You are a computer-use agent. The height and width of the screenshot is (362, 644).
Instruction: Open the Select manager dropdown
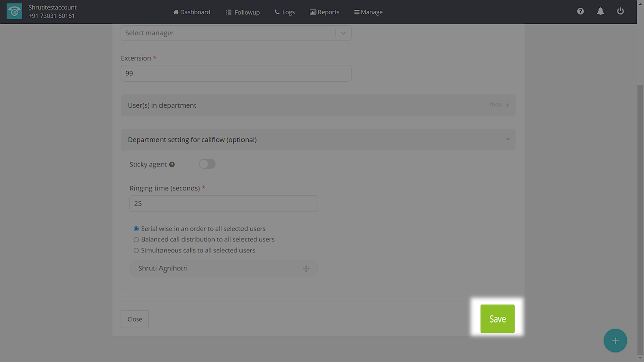pyautogui.click(x=235, y=33)
